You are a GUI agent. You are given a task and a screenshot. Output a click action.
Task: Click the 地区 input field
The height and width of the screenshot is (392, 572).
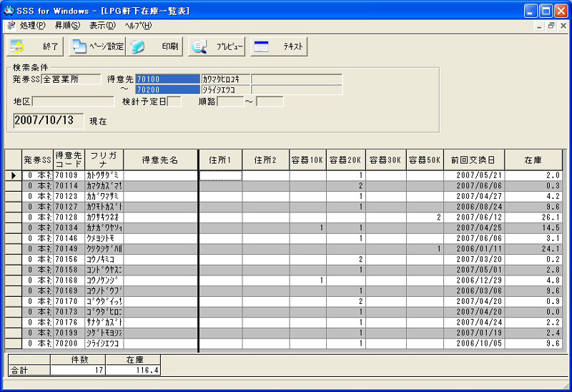(x=72, y=102)
